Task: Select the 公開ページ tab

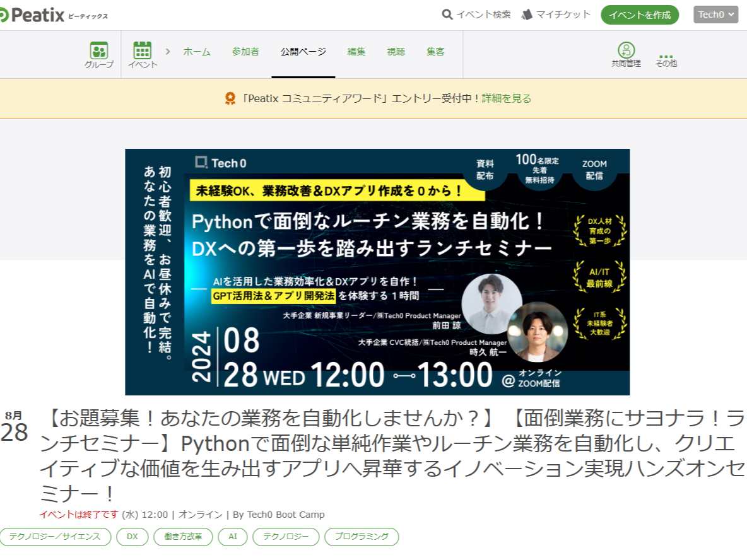Action: pyautogui.click(x=303, y=52)
